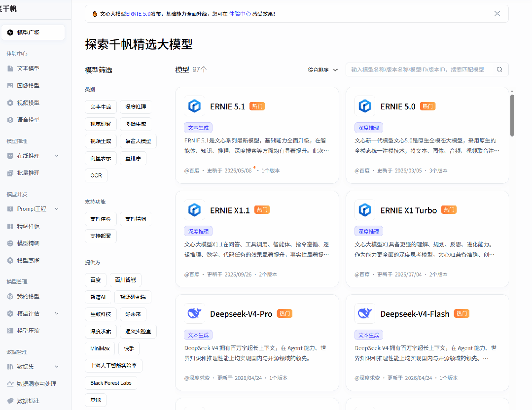Open the Deepseek-V4-Flash card title
Image resolution: width=532 pixels, height=410 pixels.
point(415,314)
